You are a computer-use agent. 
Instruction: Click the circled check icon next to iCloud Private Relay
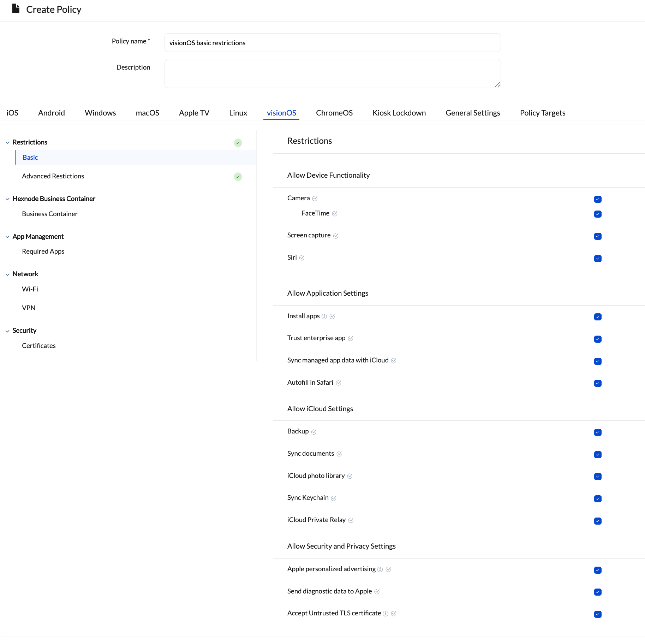351,520
